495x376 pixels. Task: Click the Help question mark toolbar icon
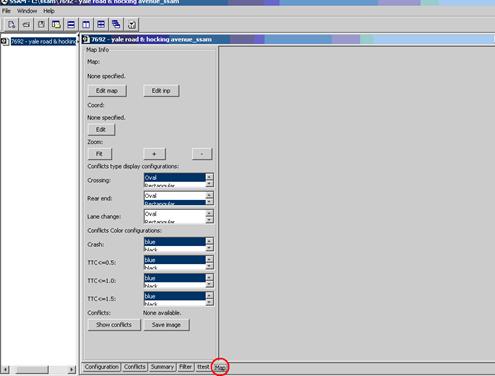pyautogui.click(x=132, y=24)
